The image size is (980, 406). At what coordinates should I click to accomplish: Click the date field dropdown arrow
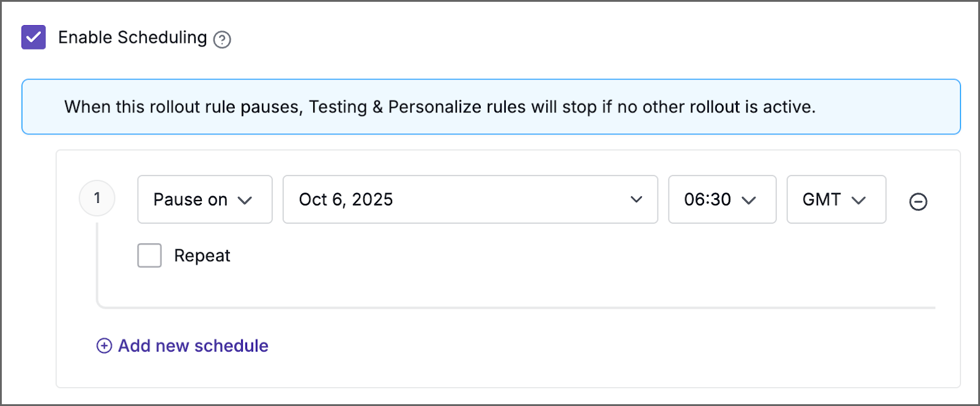pyautogui.click(x=636, y=199)
